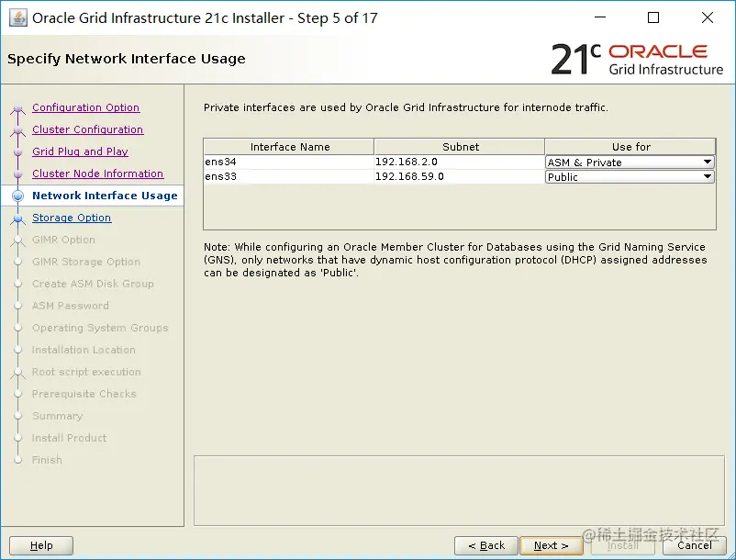
Task: Select the Network Interface Usage step
Action: point(105,196)
